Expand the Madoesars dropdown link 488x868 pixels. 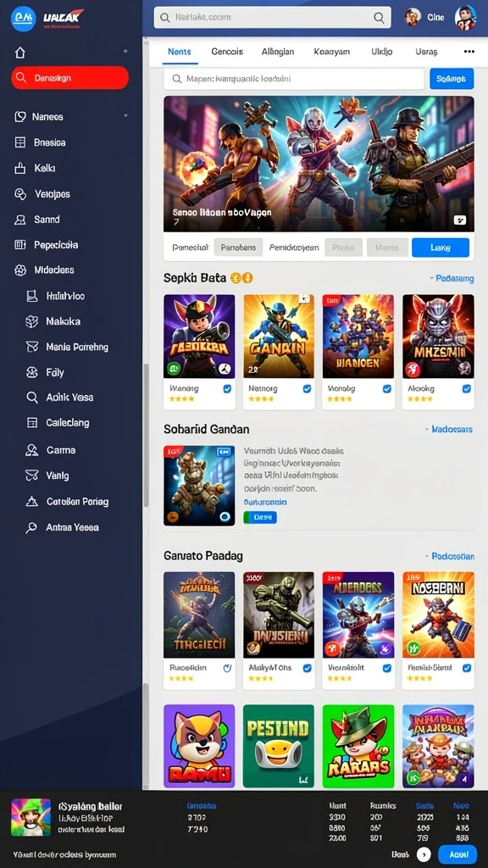coord(449,429)
